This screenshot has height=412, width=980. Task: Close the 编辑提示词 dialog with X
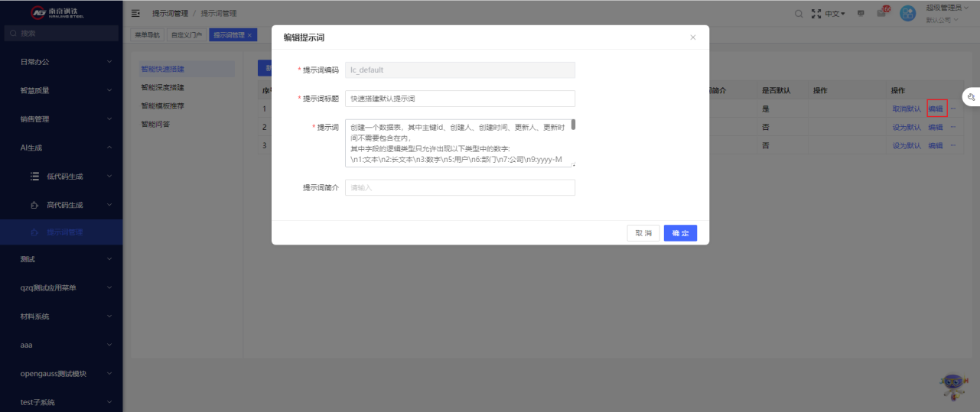tap(693, 37)
